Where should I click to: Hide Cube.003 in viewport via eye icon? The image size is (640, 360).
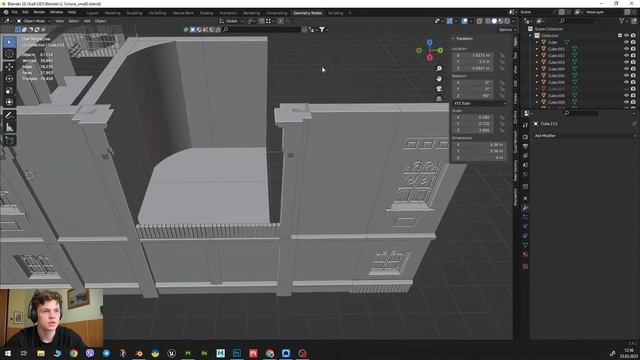[x=627, y=62]
